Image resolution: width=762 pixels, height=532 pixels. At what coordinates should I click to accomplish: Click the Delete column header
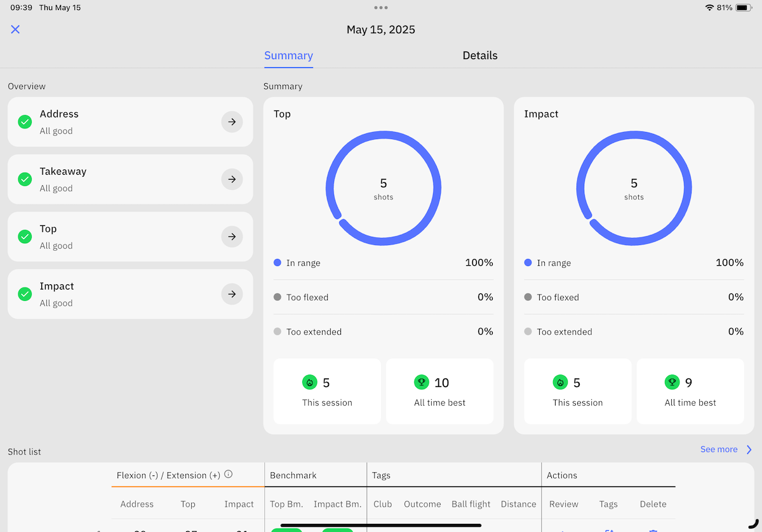coord(653,504)
